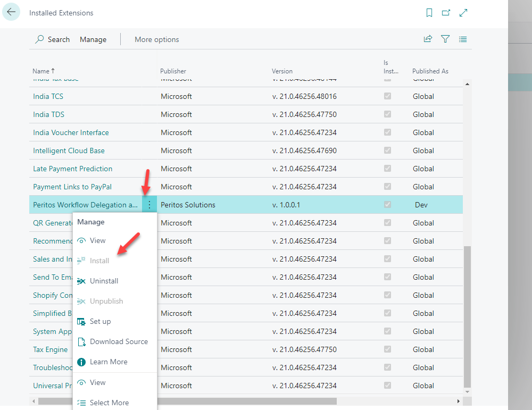
Task: Open the filter pane funnel icon
Action: tap(445, 39)
